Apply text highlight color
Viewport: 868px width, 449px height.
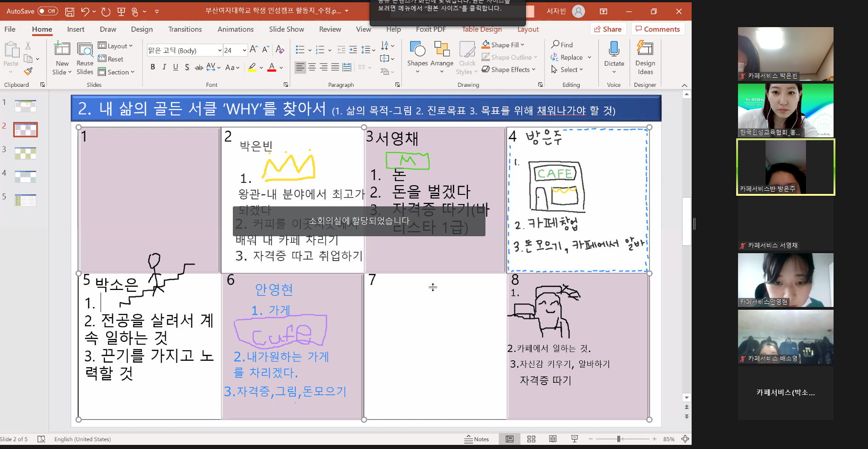coord(252,67)
